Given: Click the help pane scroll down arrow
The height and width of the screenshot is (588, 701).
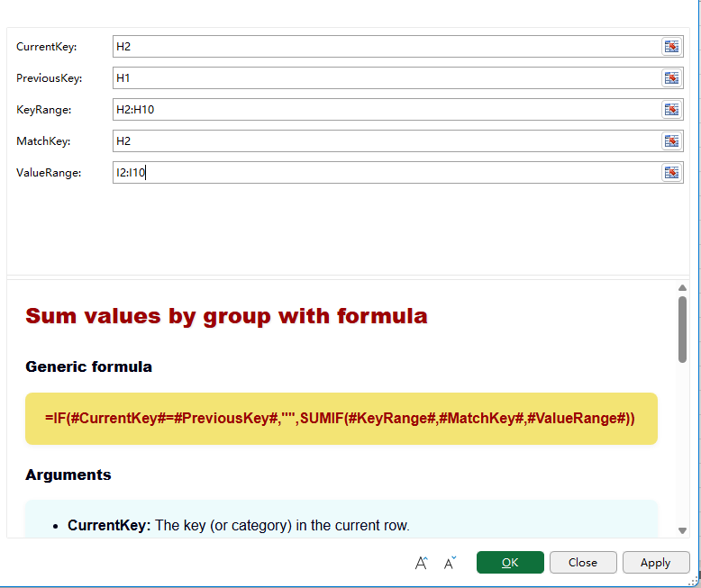Looking at the screenshot, I should (682, 530).
